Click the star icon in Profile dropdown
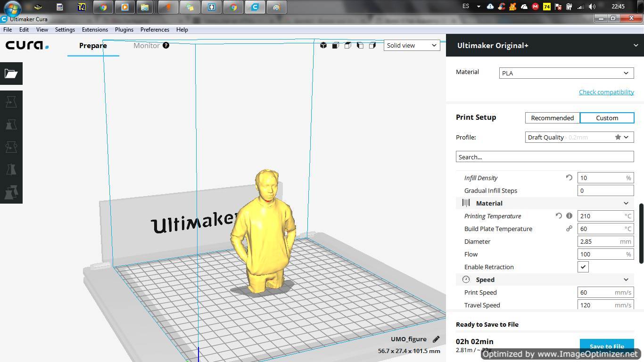The height and width of the screenshot is (362, 644). coord(618,137)
